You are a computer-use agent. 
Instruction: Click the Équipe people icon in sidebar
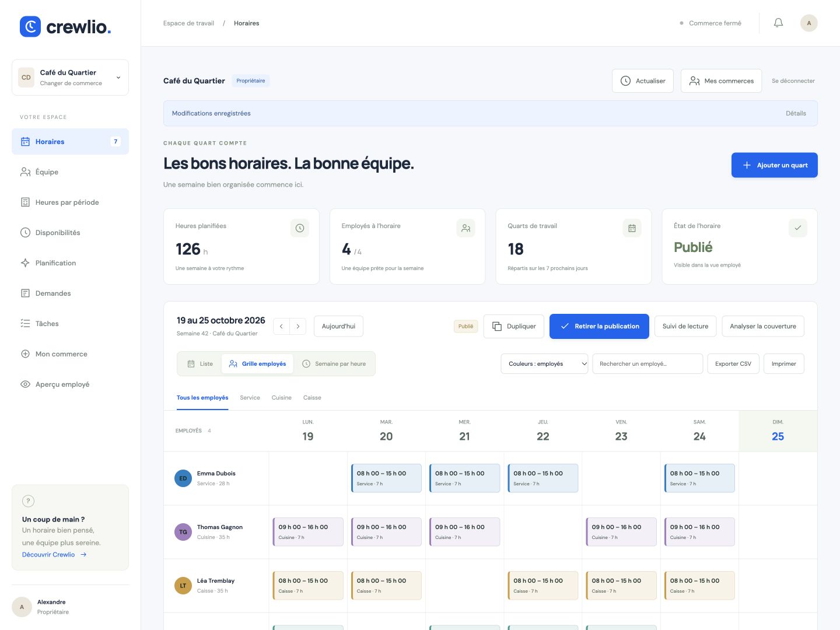tap(25, 172)
